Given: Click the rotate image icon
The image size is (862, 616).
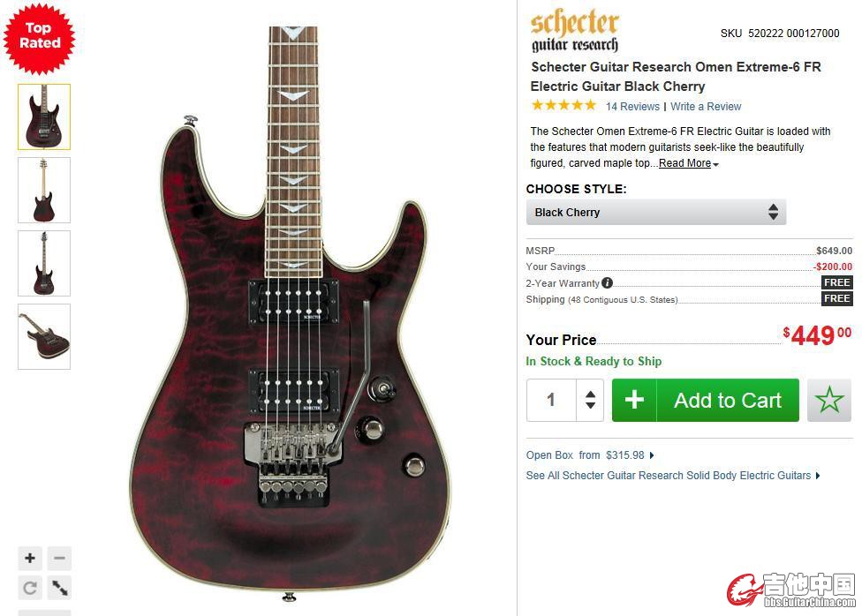Looking at the screenshot, I should coord(30,588).
